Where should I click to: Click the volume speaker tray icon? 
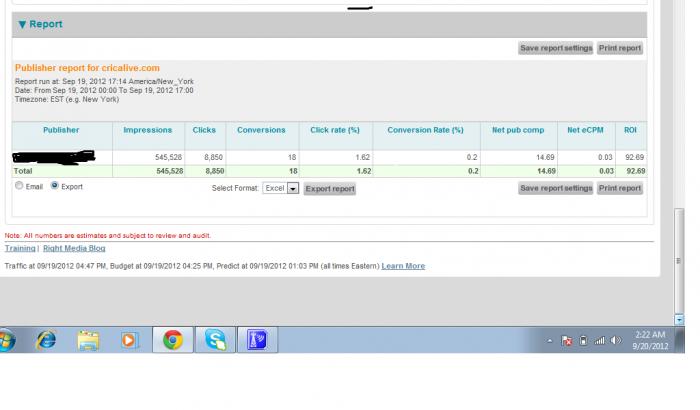point(616,341)
